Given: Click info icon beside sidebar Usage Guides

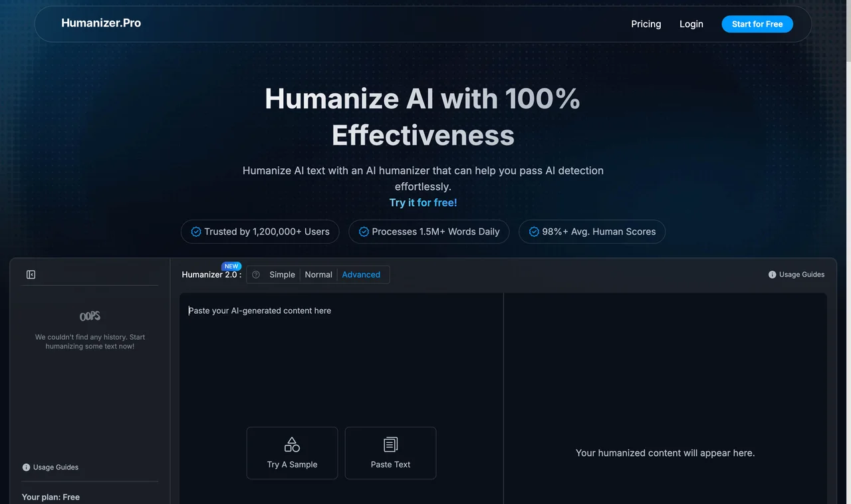Looking at the screenshot, I should [26, 467].
